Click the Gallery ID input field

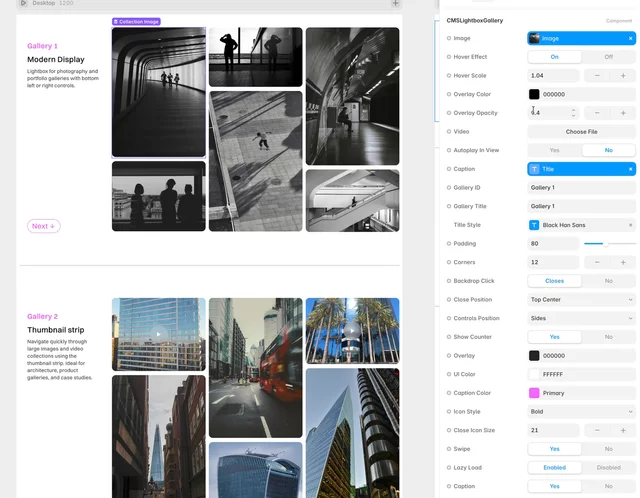tap(581, 188)
